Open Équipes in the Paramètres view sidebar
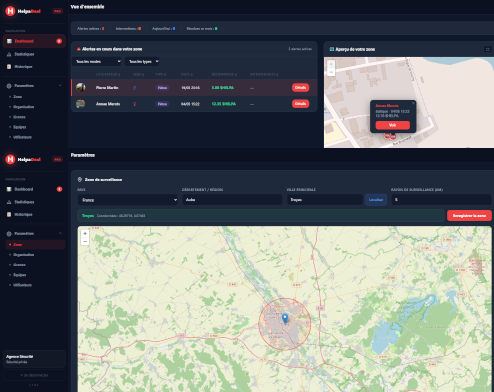The width and height of the screenshot is (494, 392). coord(20,275)
